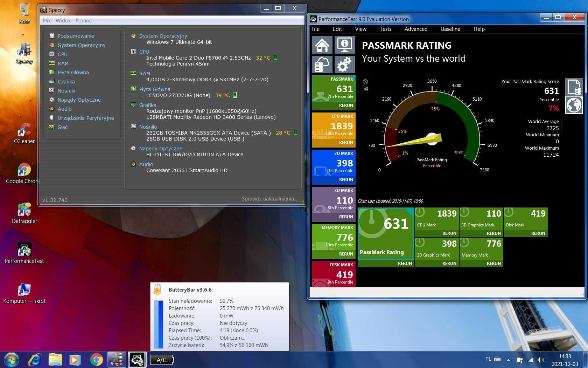This screenshot has width=588, height=368.
Task: Select Podsumowanie in Speccy sidebar
Action: click(x=76, y=36)
